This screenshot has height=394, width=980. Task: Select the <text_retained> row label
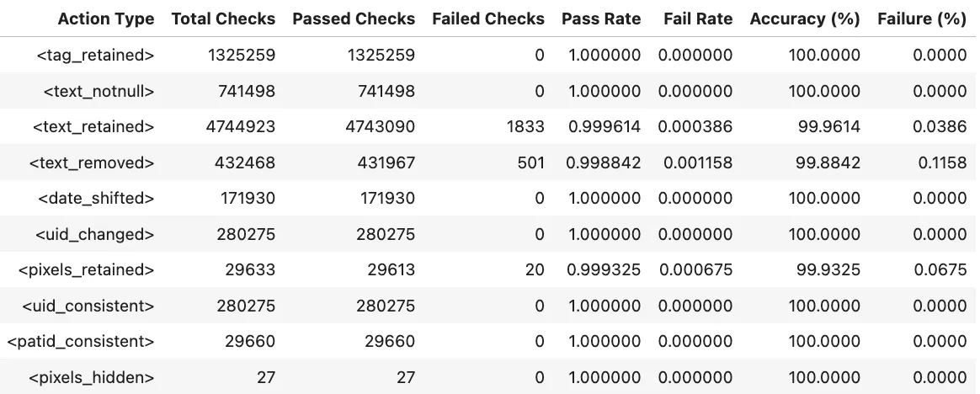pos(93,127)
